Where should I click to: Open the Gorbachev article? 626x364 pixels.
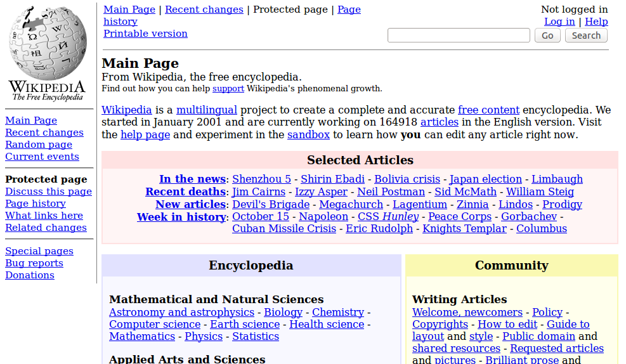529,217
